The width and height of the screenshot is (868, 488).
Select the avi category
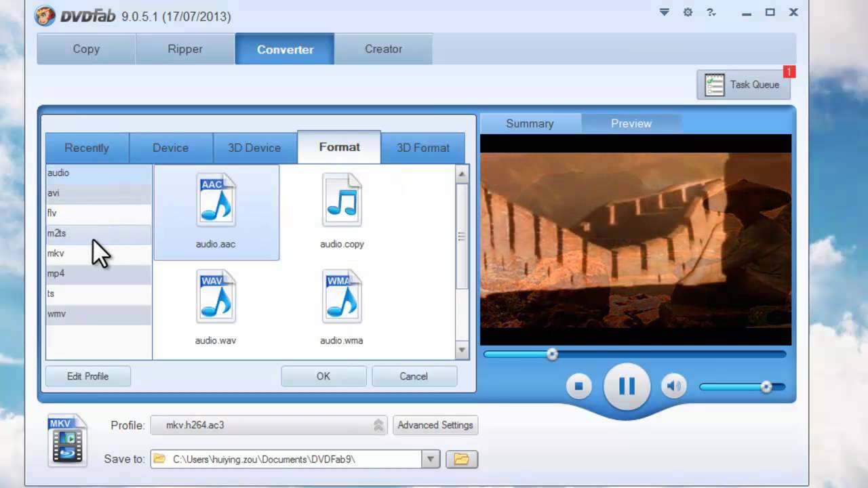pos(99,193)
